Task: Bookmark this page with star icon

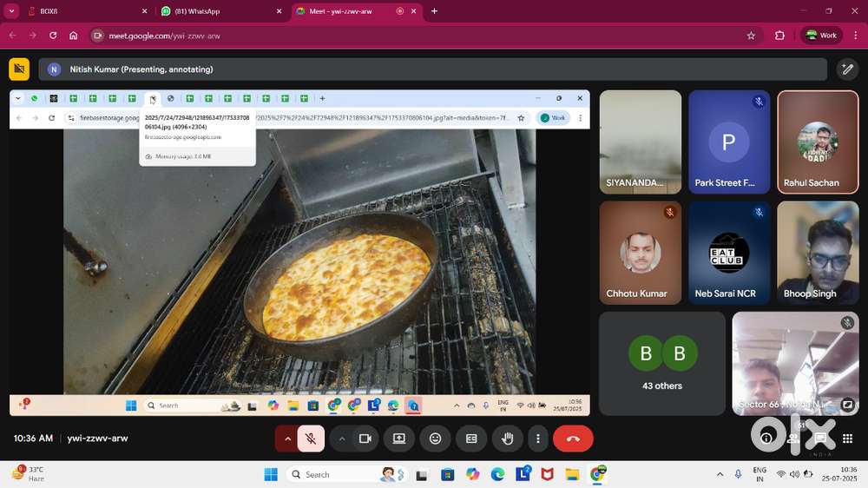Action: tap(751, 36)
